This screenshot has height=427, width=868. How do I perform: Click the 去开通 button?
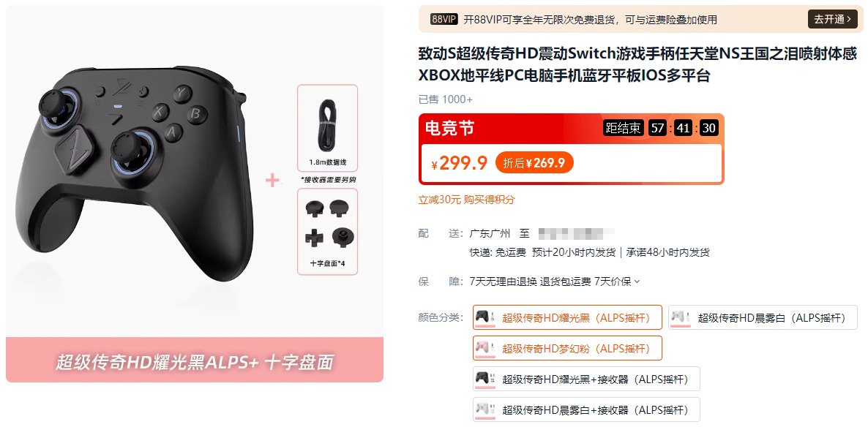(832, 19)
